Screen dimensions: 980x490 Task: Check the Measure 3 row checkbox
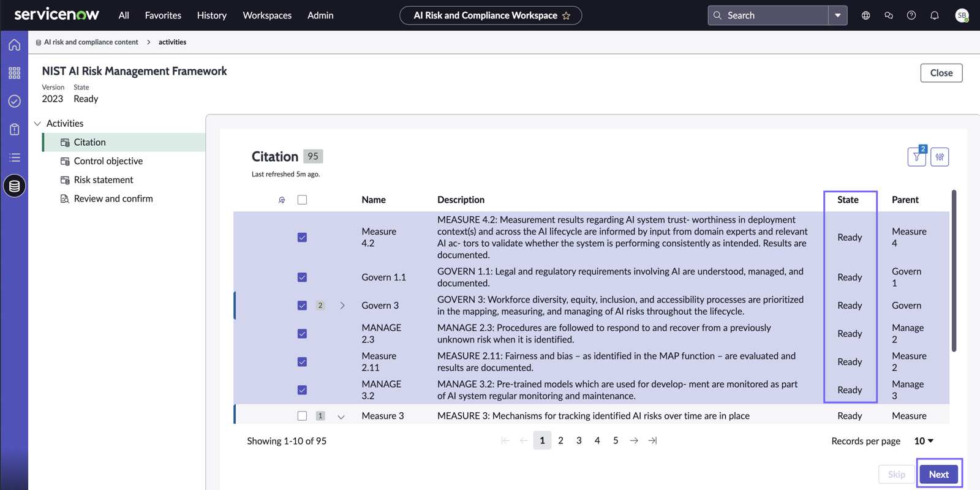[302, 415]
